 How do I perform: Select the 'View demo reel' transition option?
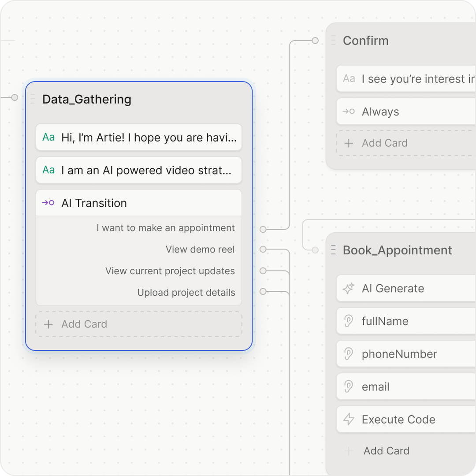coord(200,249)
